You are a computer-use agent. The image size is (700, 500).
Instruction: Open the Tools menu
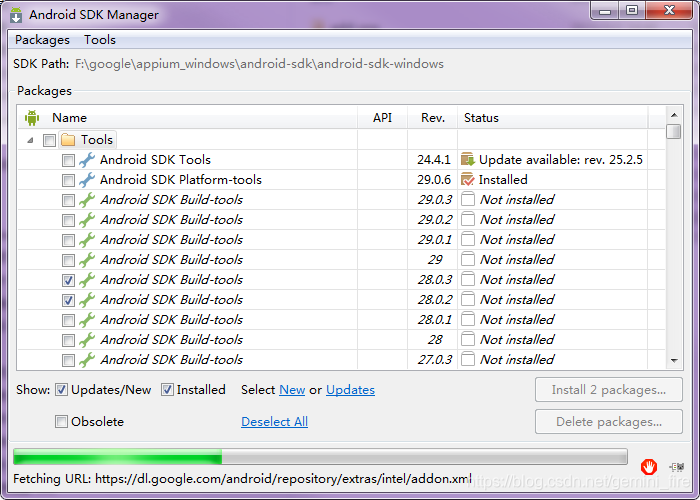point(100,40)
